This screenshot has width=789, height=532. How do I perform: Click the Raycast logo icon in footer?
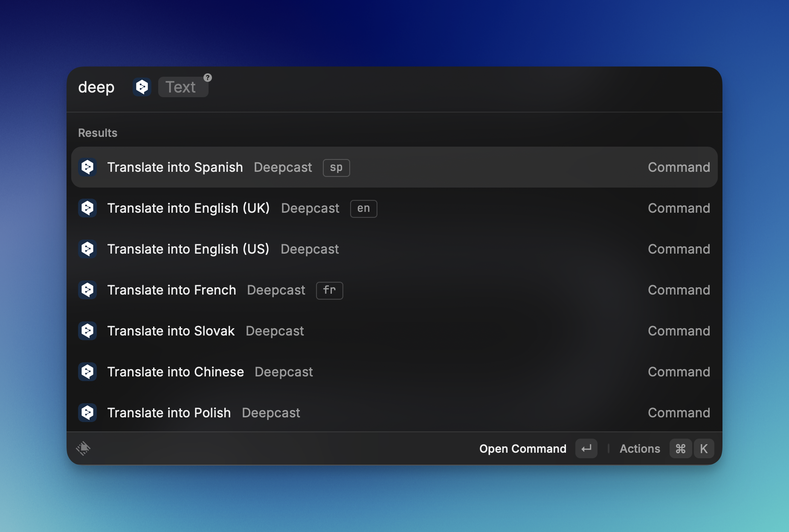coord(83,448)
